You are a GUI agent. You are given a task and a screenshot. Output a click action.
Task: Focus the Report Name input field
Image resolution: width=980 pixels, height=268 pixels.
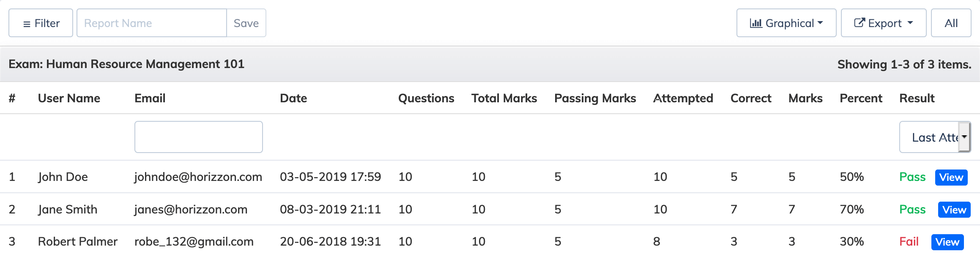tap(152, 23)
